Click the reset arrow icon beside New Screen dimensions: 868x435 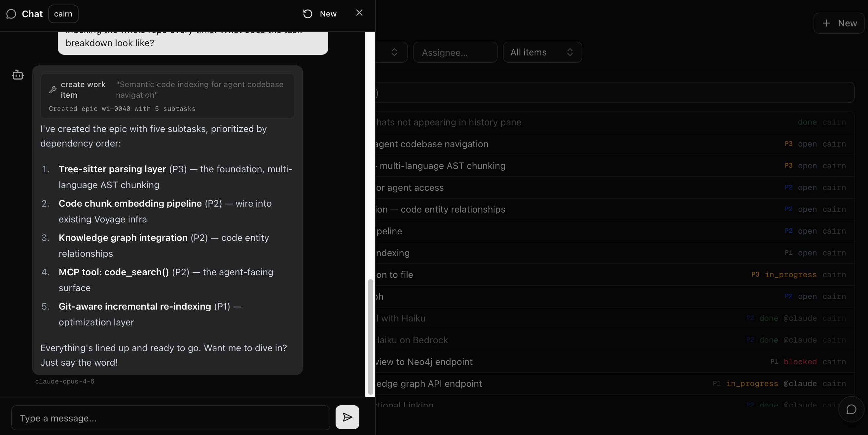(307, 14)
